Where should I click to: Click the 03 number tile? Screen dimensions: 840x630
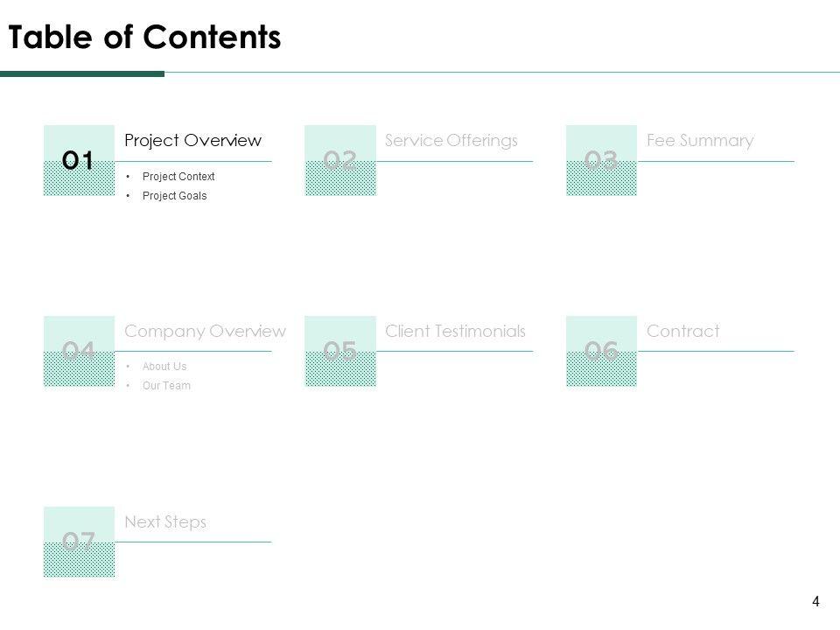tap(601, 160)
